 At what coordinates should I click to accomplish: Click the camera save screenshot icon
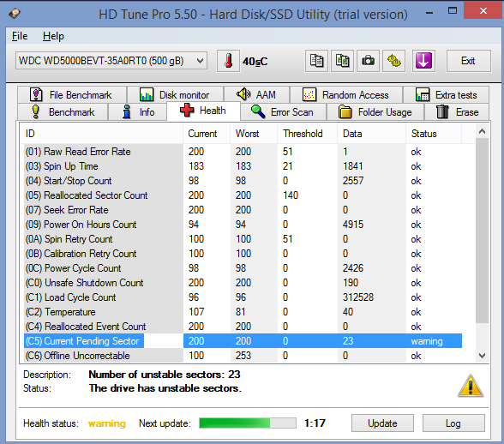pyautogui.click(x=368, y=61)
